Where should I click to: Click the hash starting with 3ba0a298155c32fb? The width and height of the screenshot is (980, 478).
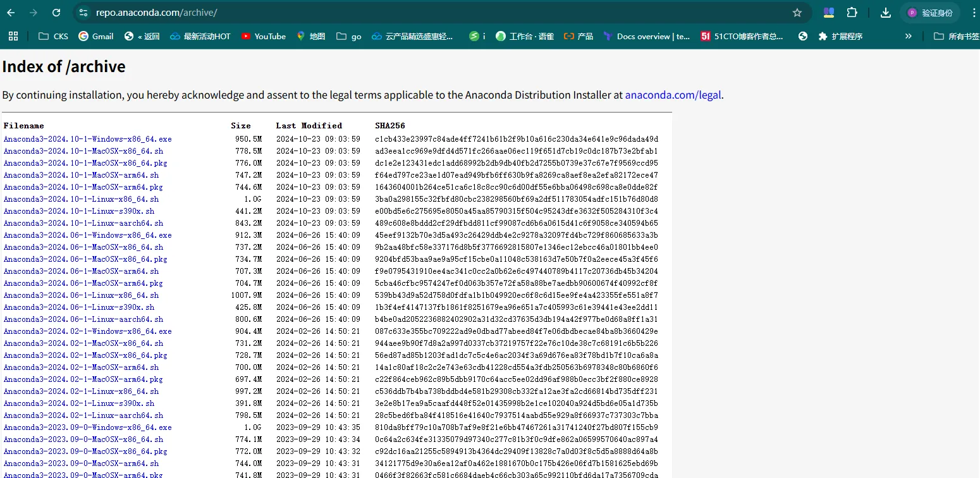[517, 199]
